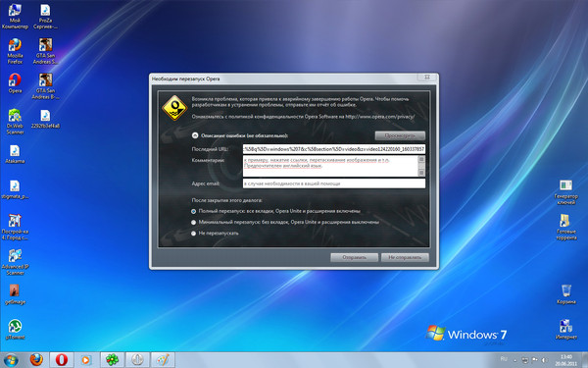
Task: Open the Интернет desktop shortcut
Action: 565,330
